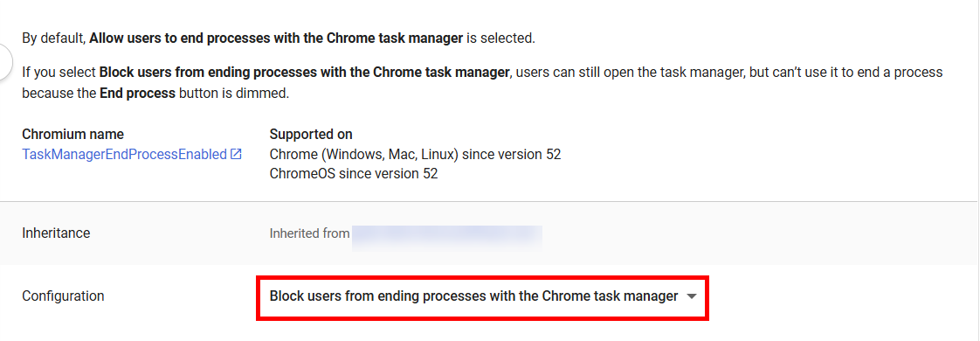The width and height of the screenshot is (980, 341).
Task: Click the phrase button is dimmed
Action: pos(234,94)
